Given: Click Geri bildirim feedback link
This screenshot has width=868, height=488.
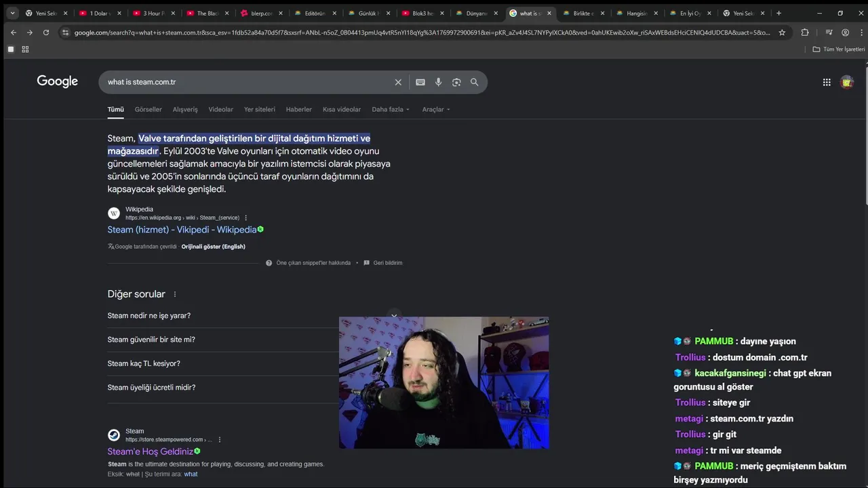Looking at the screenshot, I should [x=388, y=263].
